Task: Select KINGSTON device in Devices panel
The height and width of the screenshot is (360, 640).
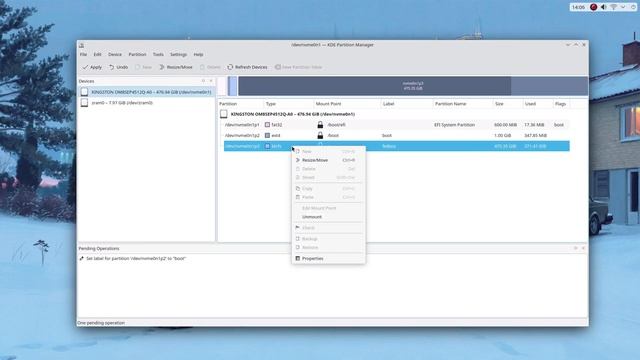Action: click(x=147, y=92)
